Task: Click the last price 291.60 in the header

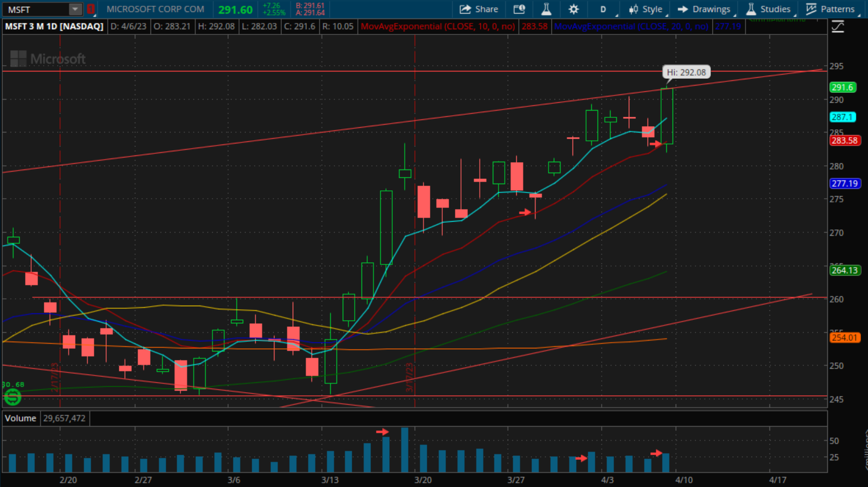Action: click(x=235, y=9)
